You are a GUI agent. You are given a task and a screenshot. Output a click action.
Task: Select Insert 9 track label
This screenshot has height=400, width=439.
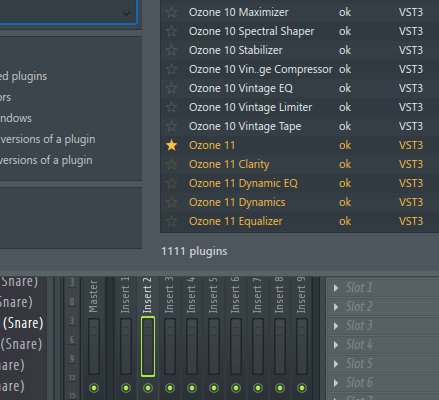tap(301, 295)
